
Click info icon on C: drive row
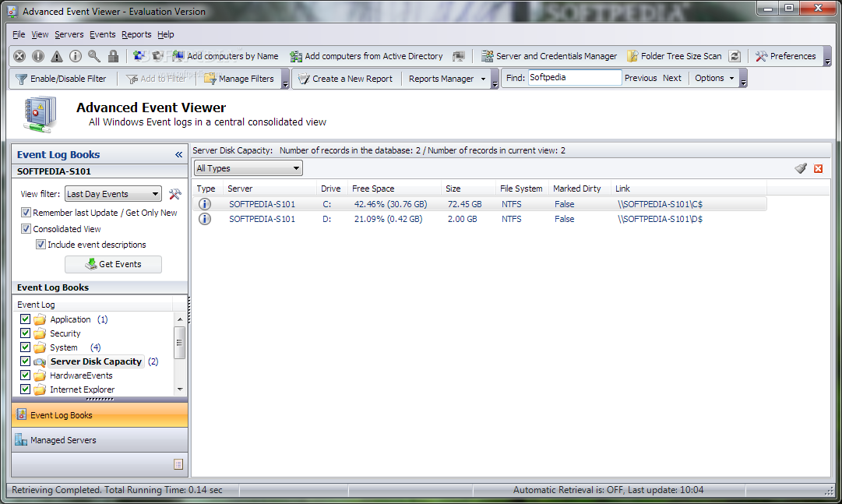click(x=205, y=204)
